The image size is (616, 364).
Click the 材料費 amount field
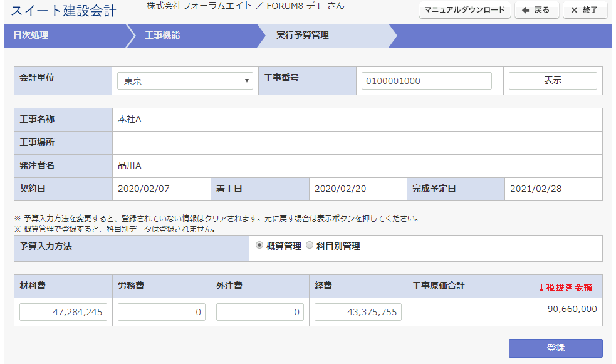pyautogui.click(x=63, y=312)
